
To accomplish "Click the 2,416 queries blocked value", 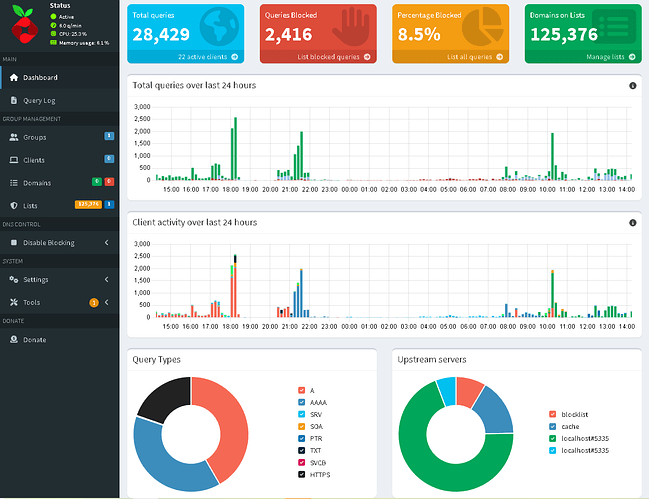I will 288,34.
